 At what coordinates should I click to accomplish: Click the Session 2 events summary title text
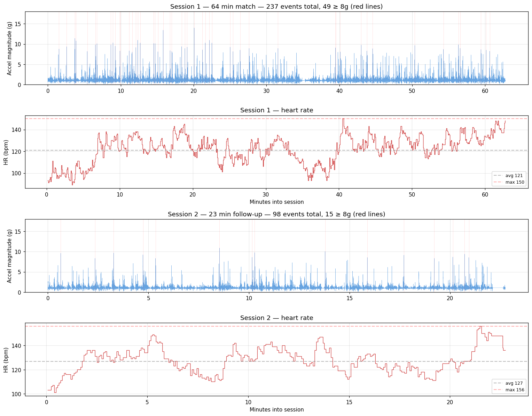[x=277, y=214]
